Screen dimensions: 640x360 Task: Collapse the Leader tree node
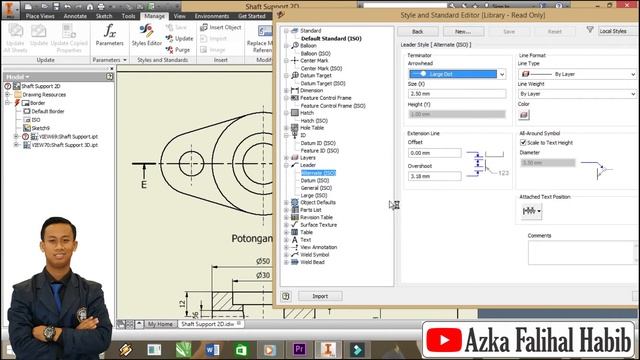tap(287, 165)
